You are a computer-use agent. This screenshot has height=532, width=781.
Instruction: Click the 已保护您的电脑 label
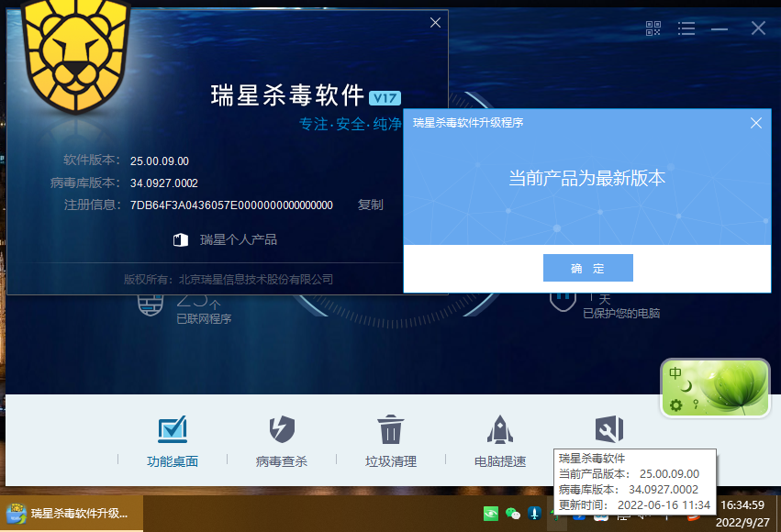[x=621, y=313]
